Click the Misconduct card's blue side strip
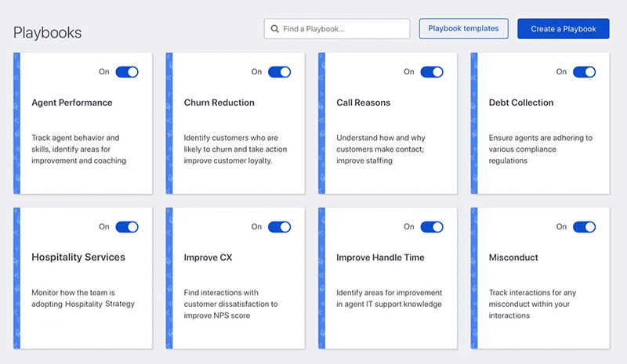The width and height of the screenshot is (627, 364). (x=473, y=278)
